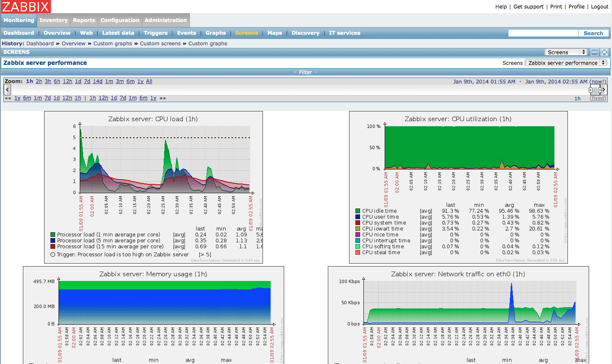Click the Search button

pos(593,33)
